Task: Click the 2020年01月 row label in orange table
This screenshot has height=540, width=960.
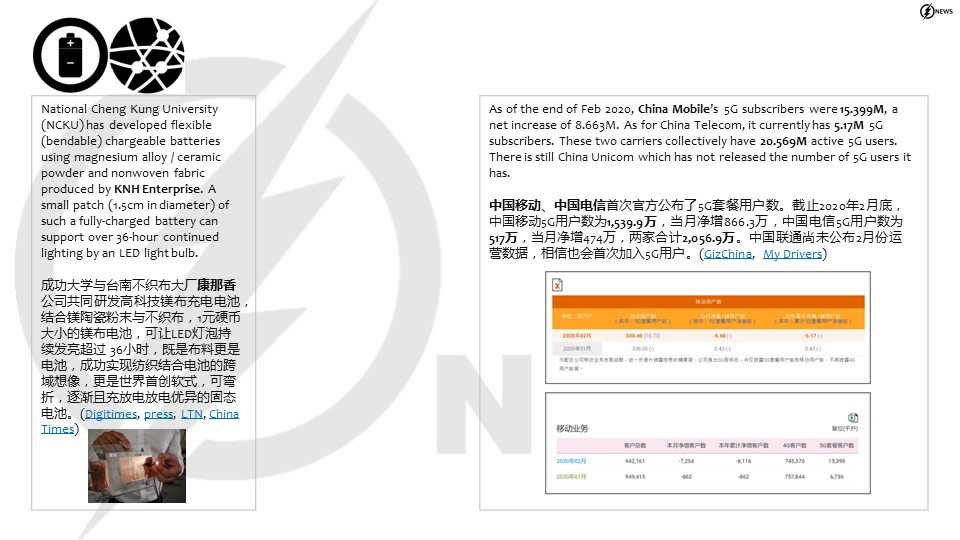Action: (x=577, y=348)
